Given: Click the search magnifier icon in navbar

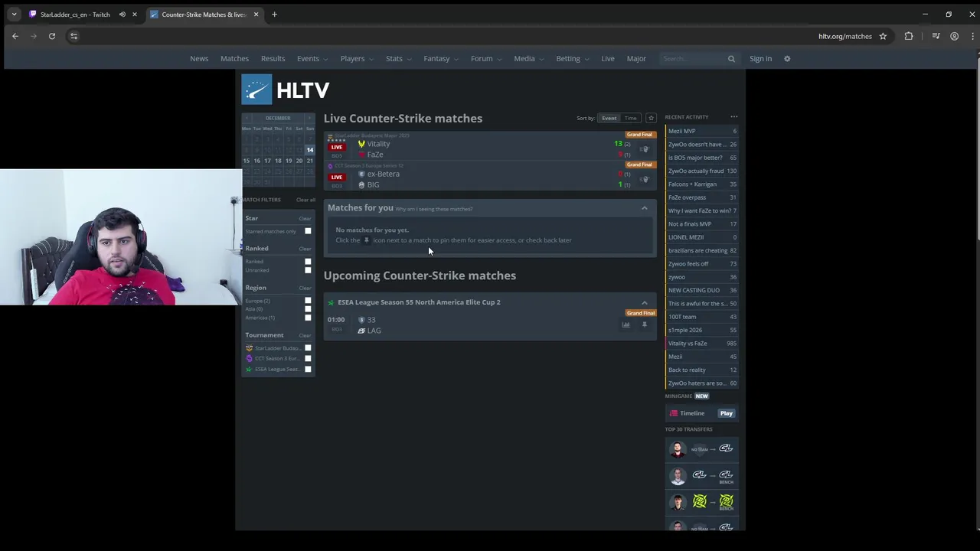Looking at the screenshot, I should click(731, 59).
